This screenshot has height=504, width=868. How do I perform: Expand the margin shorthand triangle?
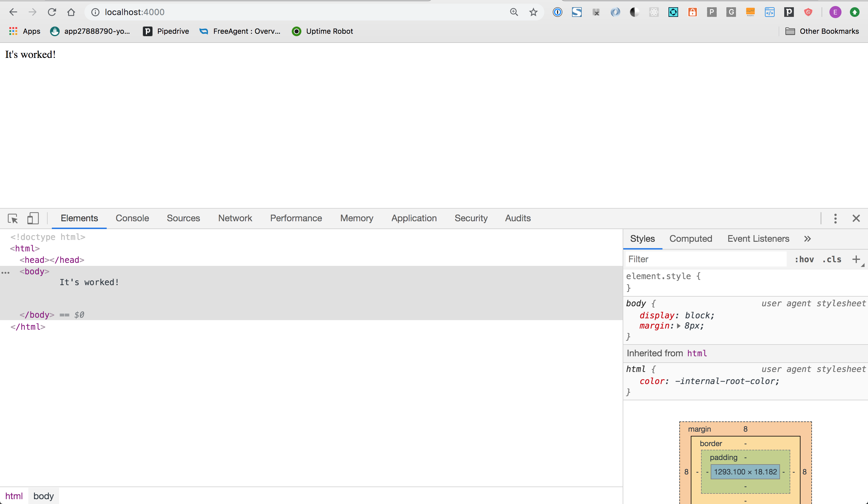click(x=678, y=326)
